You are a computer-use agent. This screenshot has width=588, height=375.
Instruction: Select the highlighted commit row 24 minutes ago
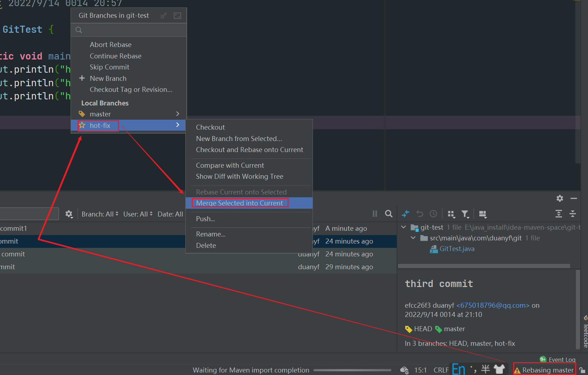point(198,241)
